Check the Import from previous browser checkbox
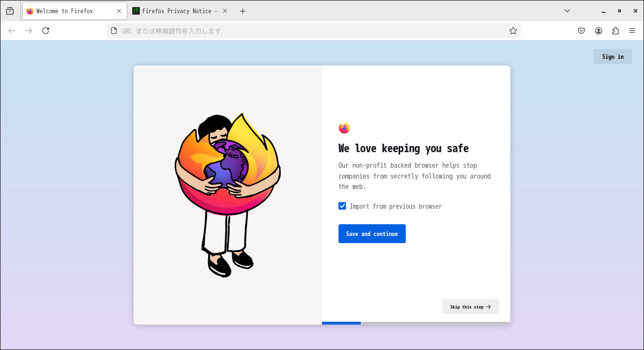This screenshot has width=644, height=350. click(x=342, y=206)
